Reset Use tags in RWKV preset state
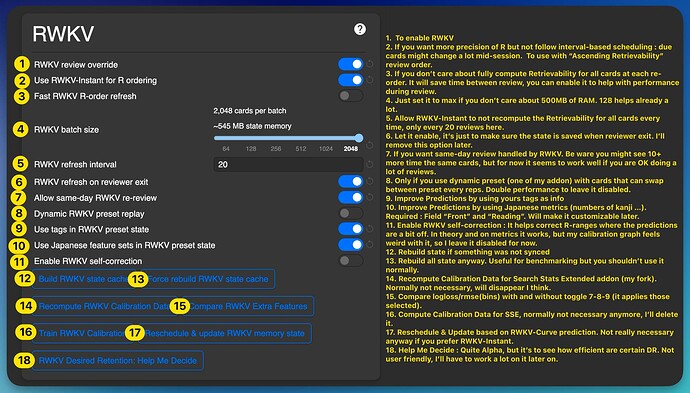Viewport: 690px width, 393px height. 370,229
